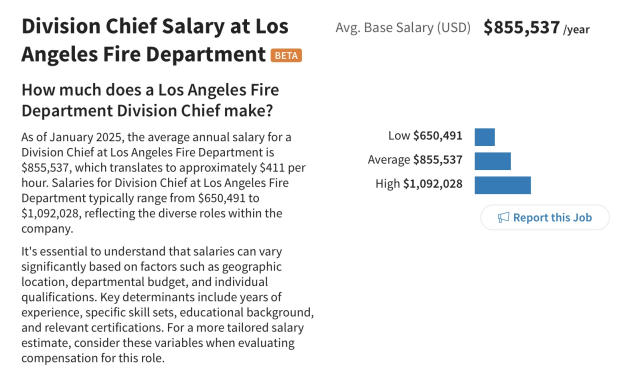
Task: Click the Division Chief Salary page title
Action: click(155, 40)
